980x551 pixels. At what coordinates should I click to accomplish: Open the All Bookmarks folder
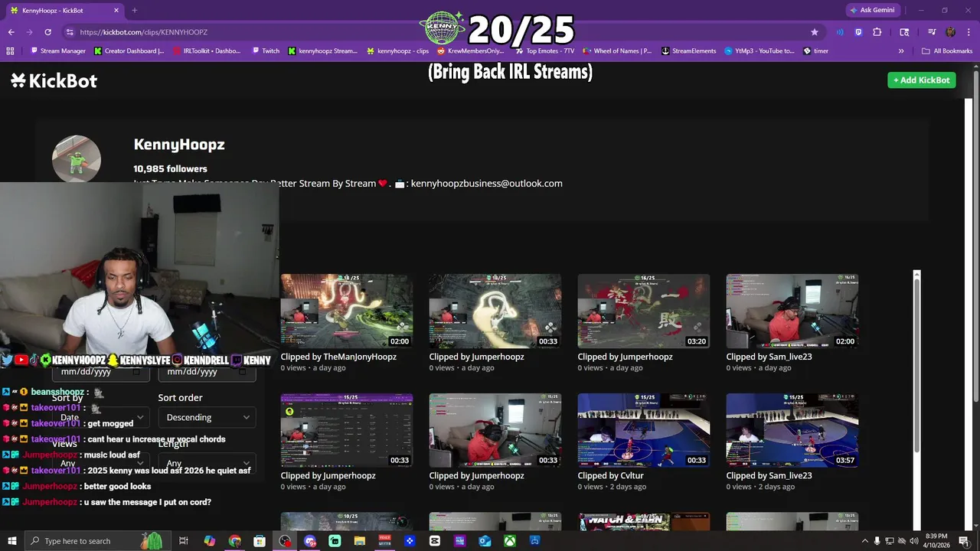pos(947,51)
